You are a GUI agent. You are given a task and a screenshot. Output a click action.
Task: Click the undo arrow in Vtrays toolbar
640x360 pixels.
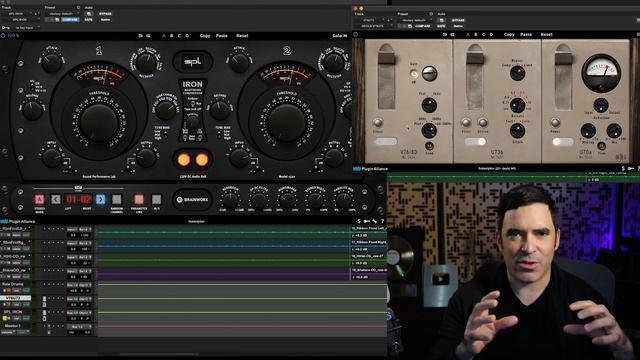[444, 35]
